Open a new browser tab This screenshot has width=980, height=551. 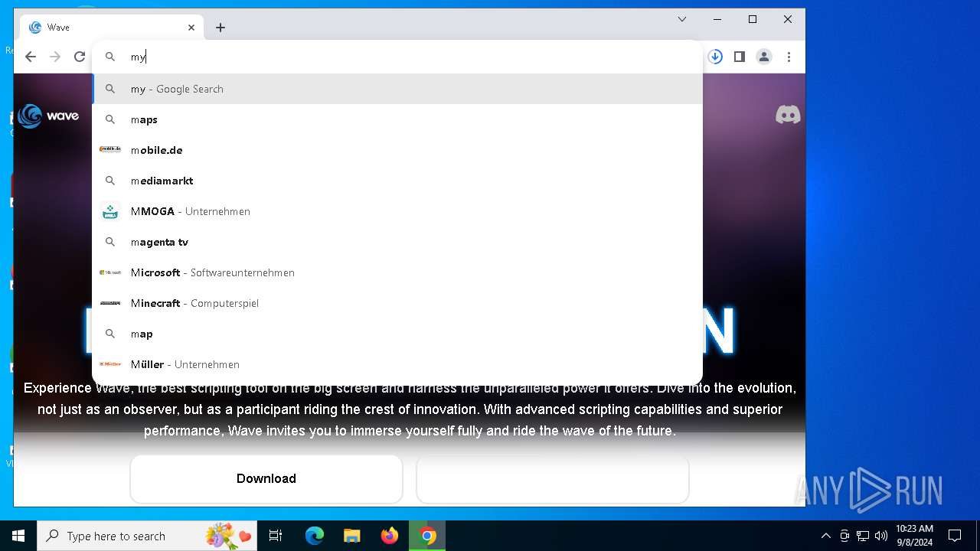[220, 28]
